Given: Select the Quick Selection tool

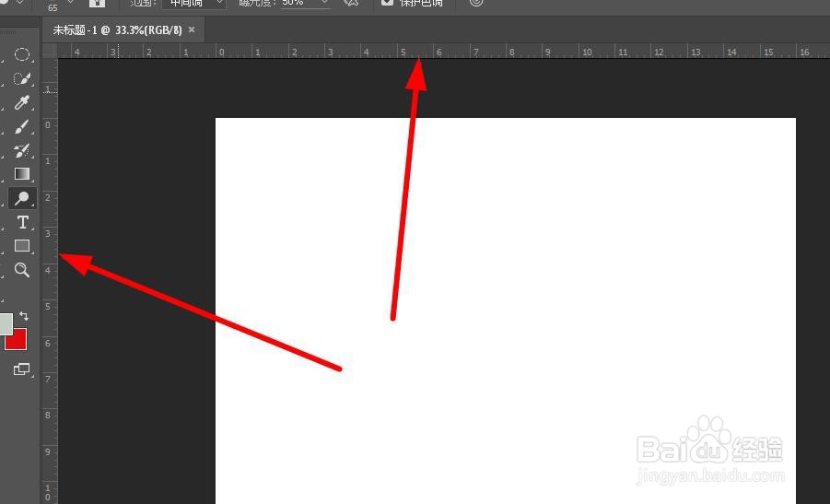Looking at the screenshot, I should point(22,78).
